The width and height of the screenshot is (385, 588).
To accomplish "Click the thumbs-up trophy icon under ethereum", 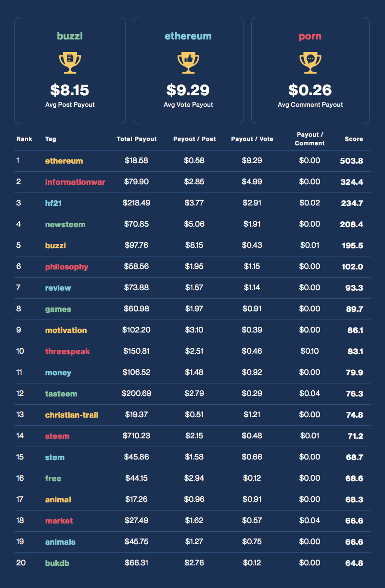I will pyautogui.click(x=188, y=63).
